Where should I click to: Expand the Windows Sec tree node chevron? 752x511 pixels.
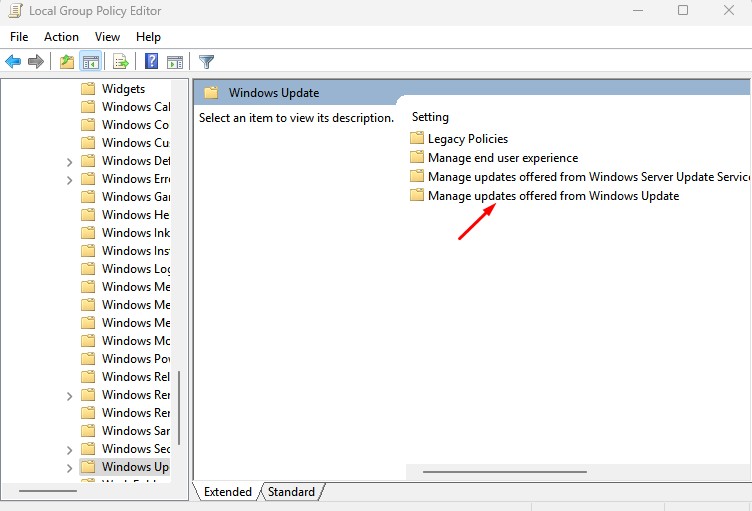click(x=70, y=450)
